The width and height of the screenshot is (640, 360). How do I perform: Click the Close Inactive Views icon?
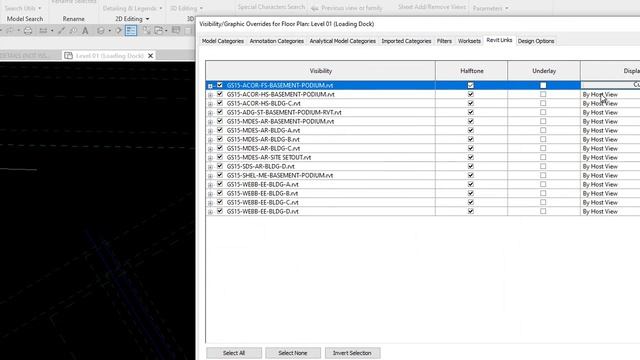pyautogui.click(x=146, y=31)
